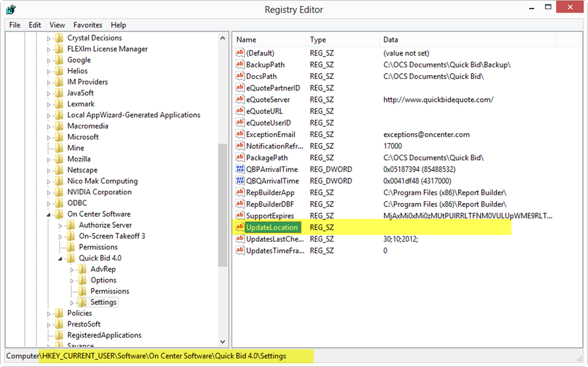Click the ab icon beside eQuoteServer

point(240,99)
